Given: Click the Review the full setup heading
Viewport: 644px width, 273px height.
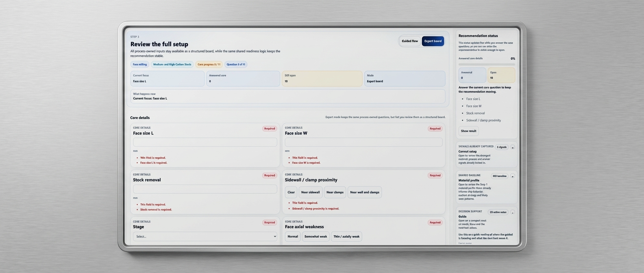Looking at the screenshot, I should click(159, 44).
